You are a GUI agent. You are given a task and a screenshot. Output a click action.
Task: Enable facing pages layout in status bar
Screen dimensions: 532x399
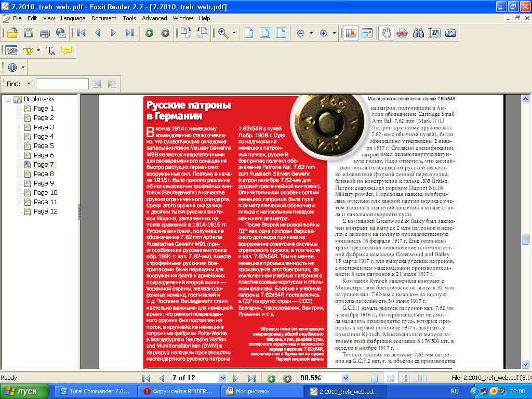(x=406, y=378)
